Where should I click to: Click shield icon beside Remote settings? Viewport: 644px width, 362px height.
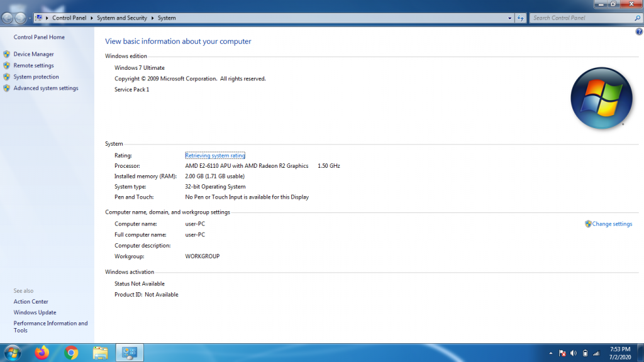coord(6,65)
